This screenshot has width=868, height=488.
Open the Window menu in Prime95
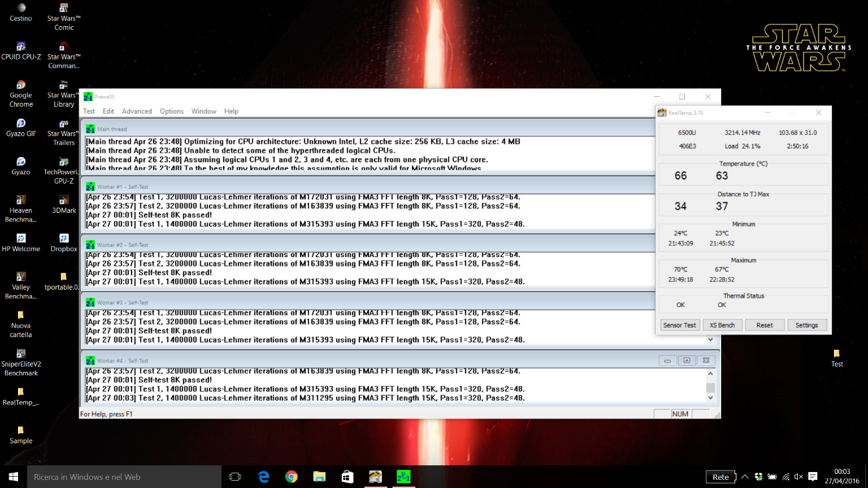(x=204, y=111)
